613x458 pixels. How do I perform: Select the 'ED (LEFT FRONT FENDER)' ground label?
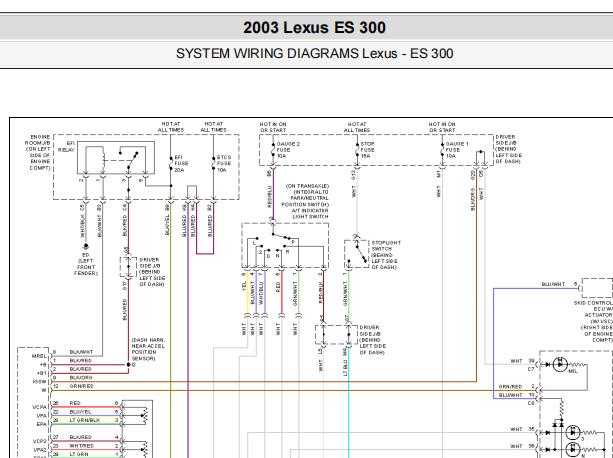pyautogui.click(x=86, y=264)
